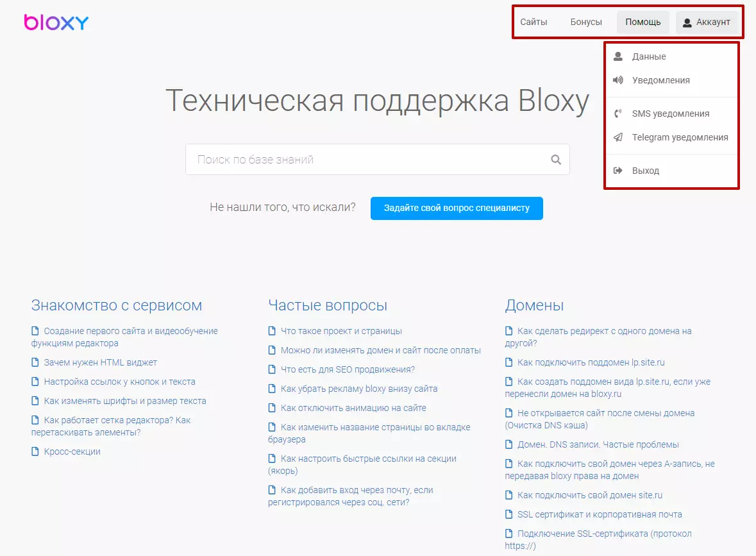The height and width of the screenshot is (556, 756).
Task: Open Как изменить название страницы во вкладке
Action: (x=369, y=433)
